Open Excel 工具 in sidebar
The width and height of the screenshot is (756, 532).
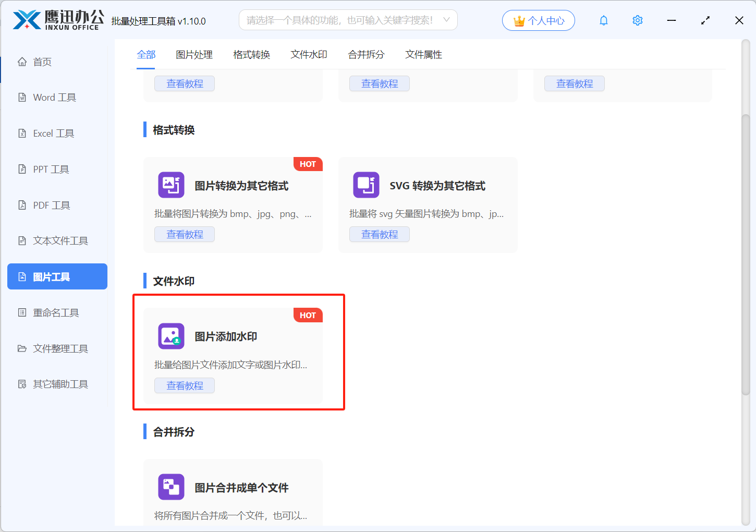(x=57, y=134)
